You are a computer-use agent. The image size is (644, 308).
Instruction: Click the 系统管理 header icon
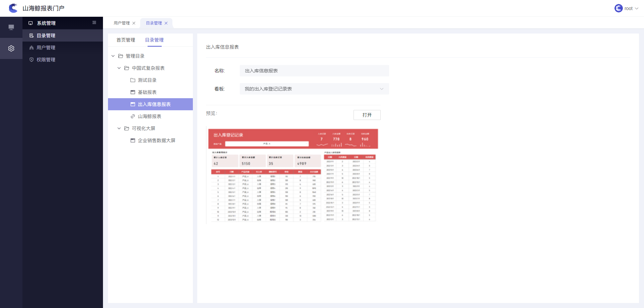(x=31, y=23)
